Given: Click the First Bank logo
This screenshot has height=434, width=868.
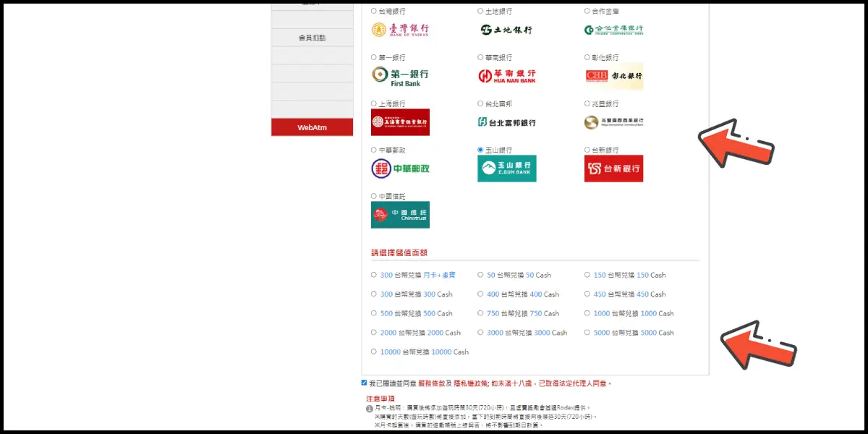Looking at the screenshot, I should pos(400,76).
